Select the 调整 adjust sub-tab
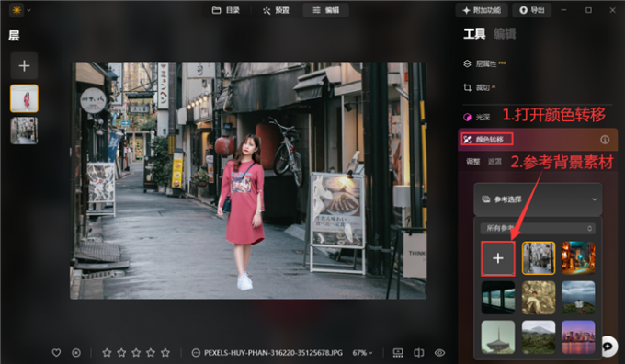The image size is (625, 364). click(473, 162)
